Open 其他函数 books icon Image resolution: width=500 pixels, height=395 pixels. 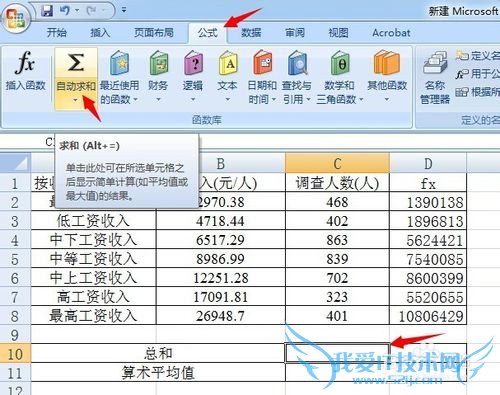point(387,63)
